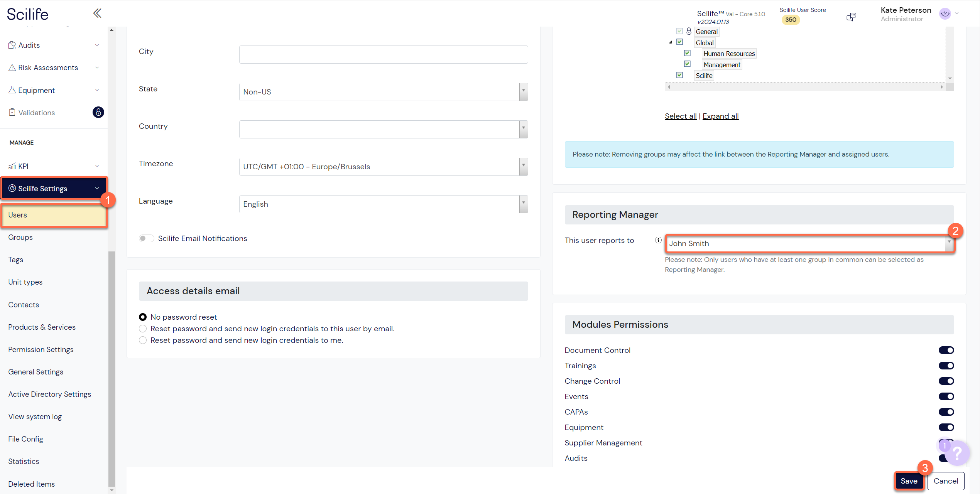Uncheck the Human Resources group checkbox
Viewport: 980px width, 494px height.
pyautogui.click(x=687, y=53)
